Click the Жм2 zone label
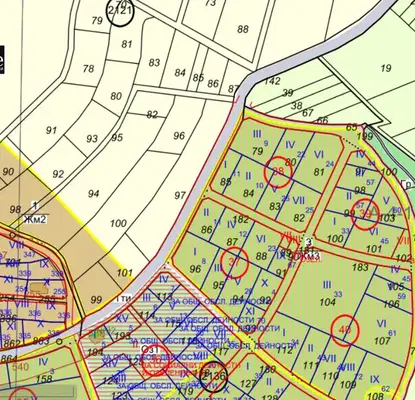Viewport: 415px width, 400px height. pyautogui.click(x=35, y=219)
